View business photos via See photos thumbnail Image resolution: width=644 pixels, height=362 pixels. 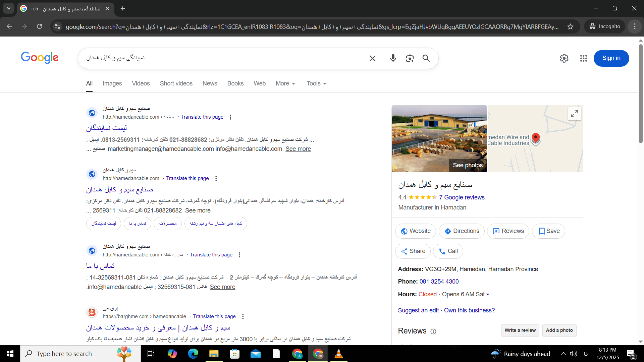click(467, 165)
